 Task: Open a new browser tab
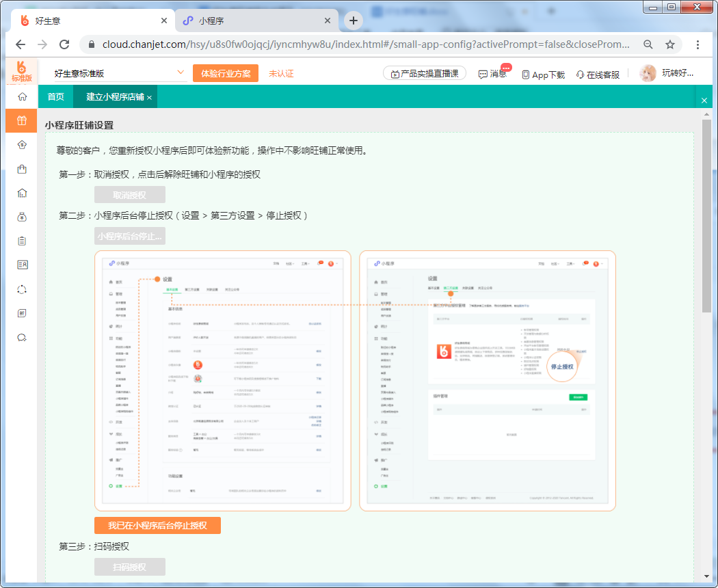(353, 21)
